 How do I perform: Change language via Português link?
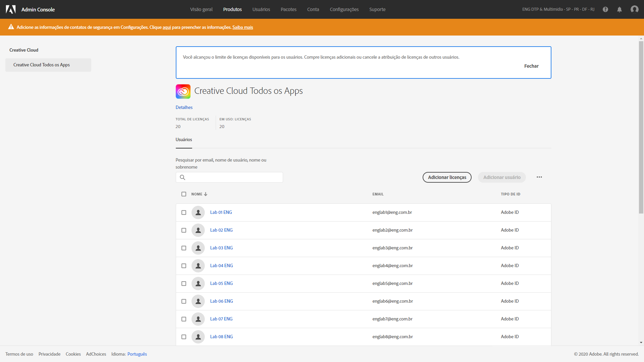point(137,354)
